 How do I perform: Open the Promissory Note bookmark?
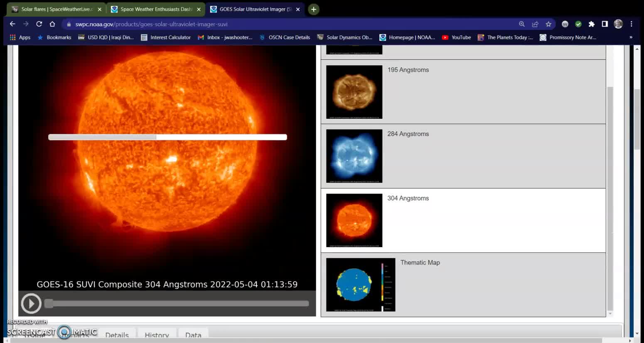coord(568,37)
